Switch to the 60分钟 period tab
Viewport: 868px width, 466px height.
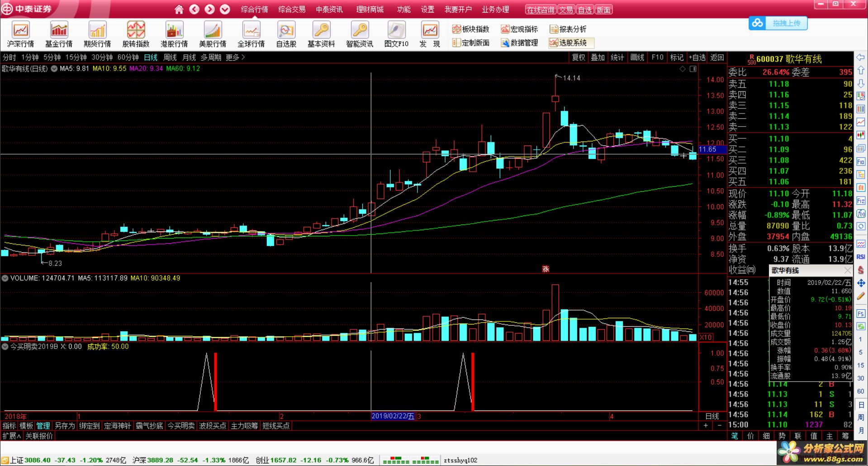128,57
